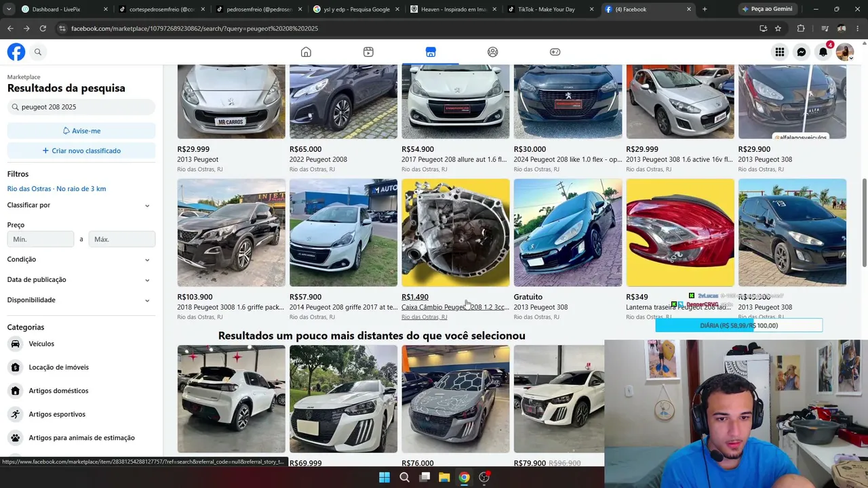The height and width of the screenshot is (488, 868).
Task: Open the Facebook Gaming controller icon
Action: pos(555,52)
